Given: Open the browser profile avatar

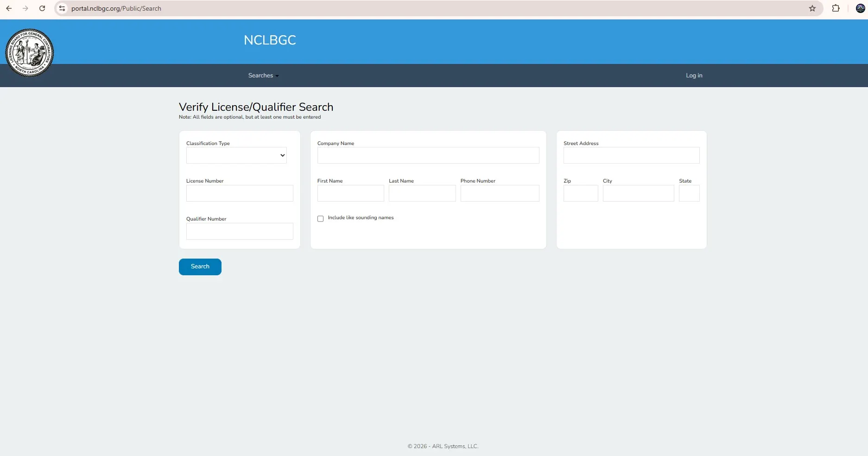Looking at the screenshot, I should pos(861,8).
